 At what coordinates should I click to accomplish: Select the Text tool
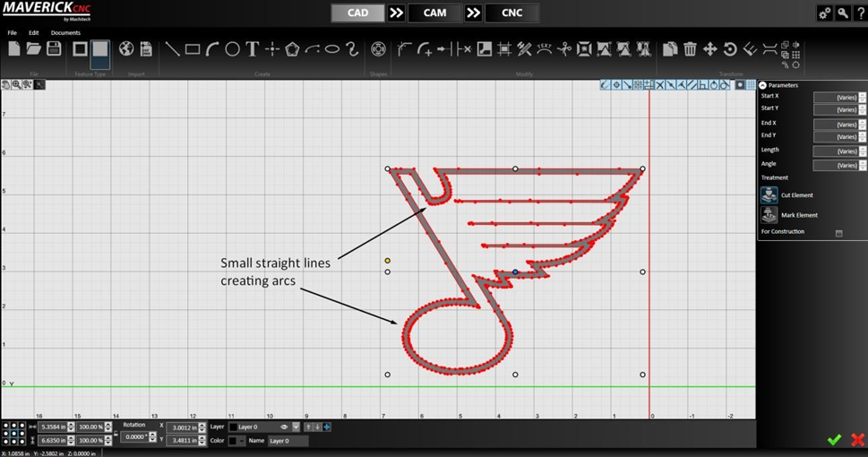pyautogui.click(x=253, y=49)
